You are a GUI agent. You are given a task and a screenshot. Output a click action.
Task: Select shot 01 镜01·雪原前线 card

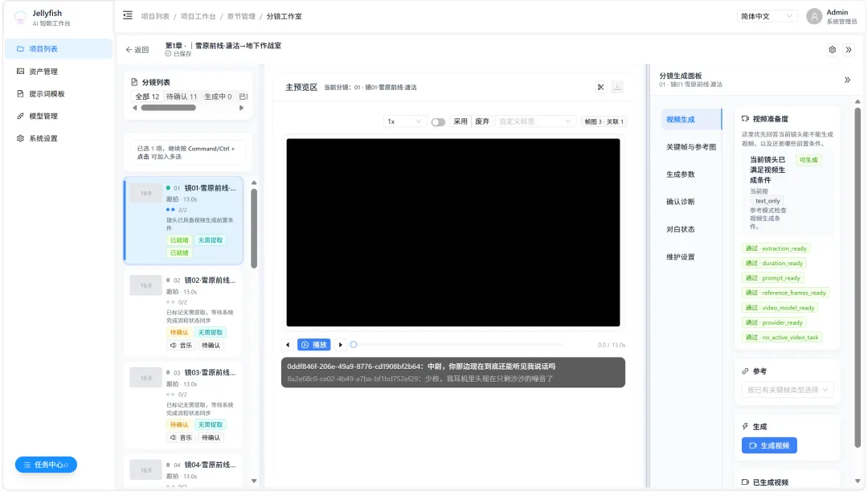tap(184, 220)
